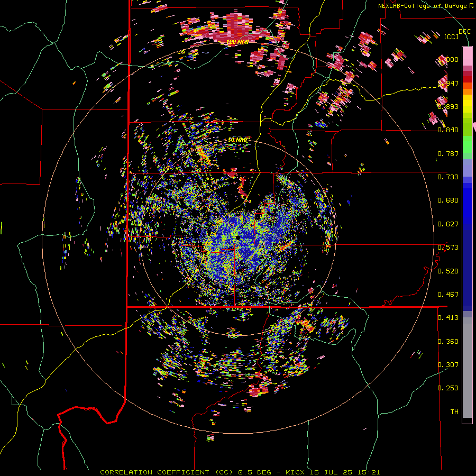Select the 1.000 scale value

click(448, 59)
